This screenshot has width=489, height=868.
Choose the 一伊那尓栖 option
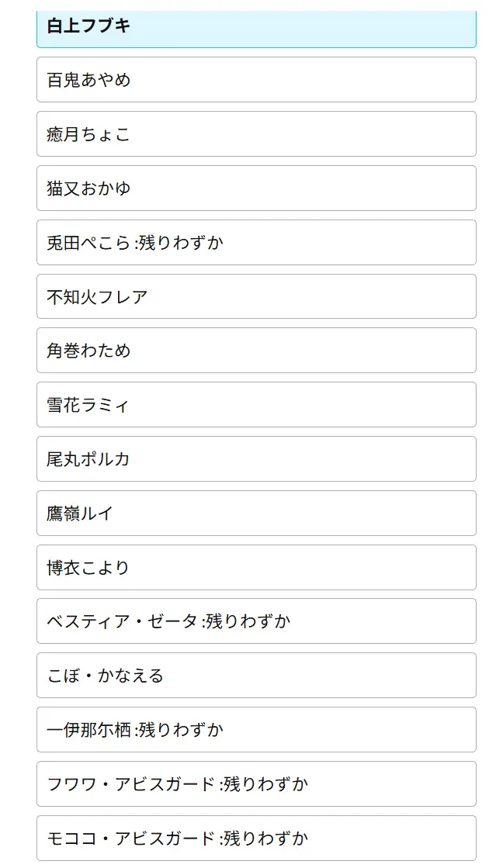(89, 730)
